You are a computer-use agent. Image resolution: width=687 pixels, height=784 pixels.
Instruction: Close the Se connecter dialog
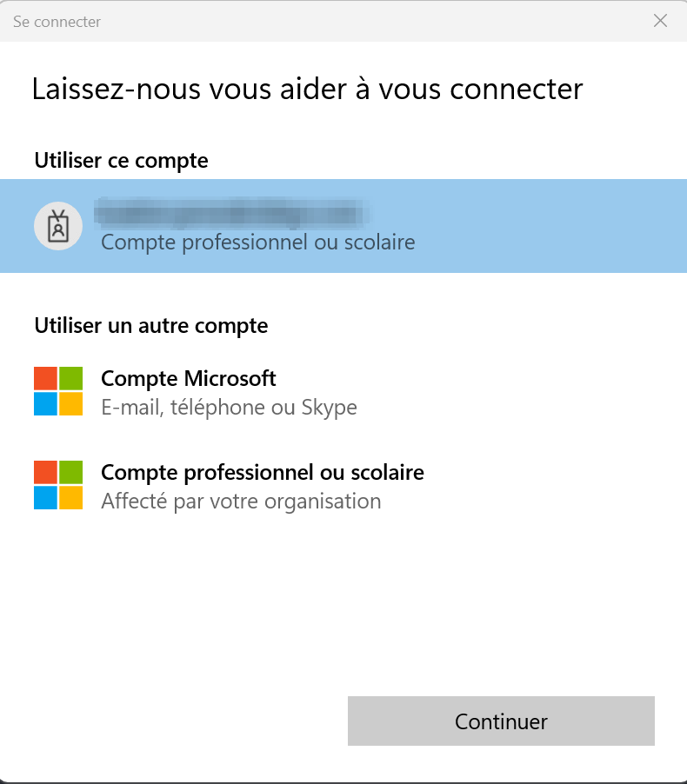660,21
